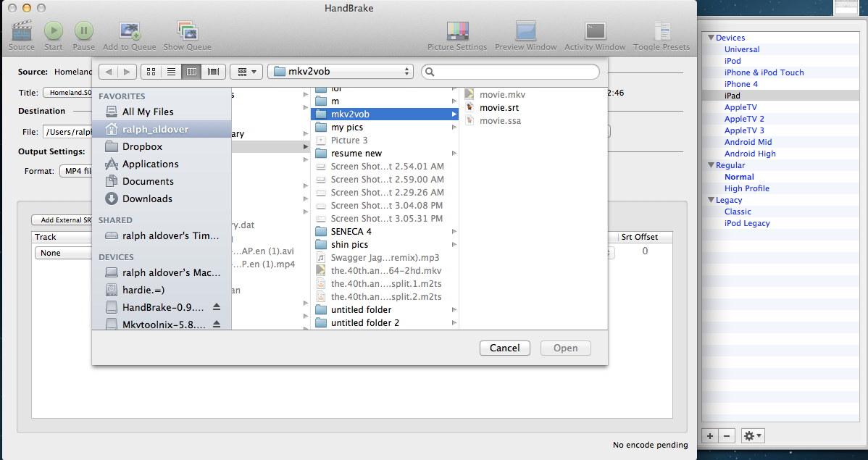868x460 pixels.
Task: Open the mkv2vob path popup menu
Action: pos(341,72)
